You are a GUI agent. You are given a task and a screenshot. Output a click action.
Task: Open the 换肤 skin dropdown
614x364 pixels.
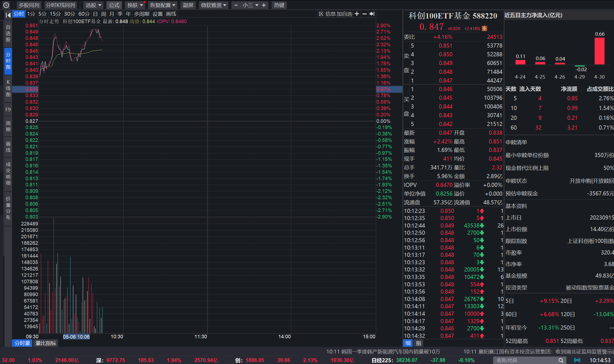(x=135, y=5)
